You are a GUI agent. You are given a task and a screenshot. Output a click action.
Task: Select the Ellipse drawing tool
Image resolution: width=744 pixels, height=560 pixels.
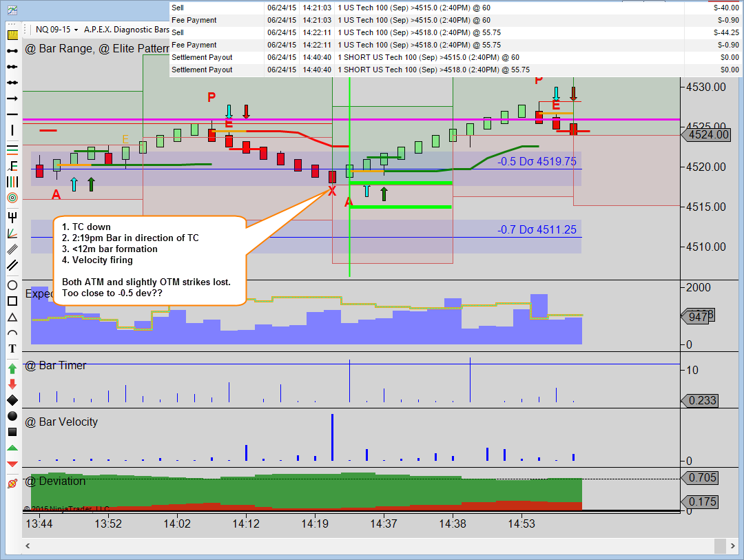(x=12, y=285)
